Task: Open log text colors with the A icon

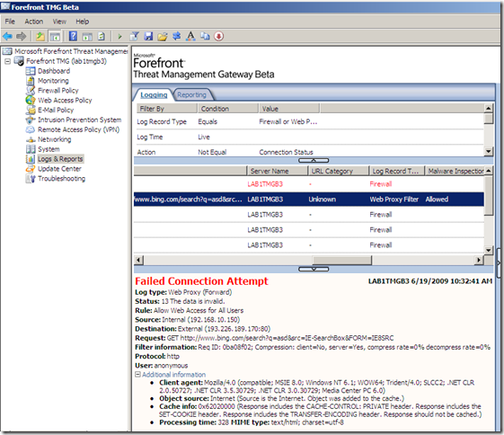Action: [190, 36]
